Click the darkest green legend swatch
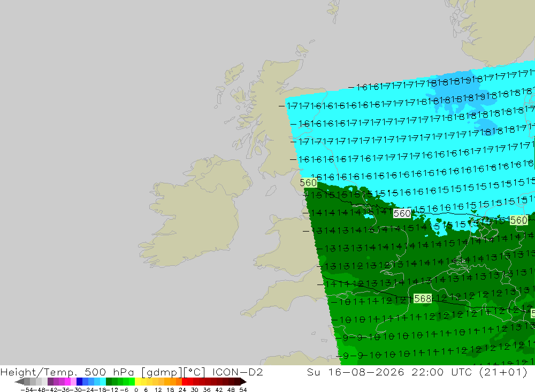 point(109,382)
